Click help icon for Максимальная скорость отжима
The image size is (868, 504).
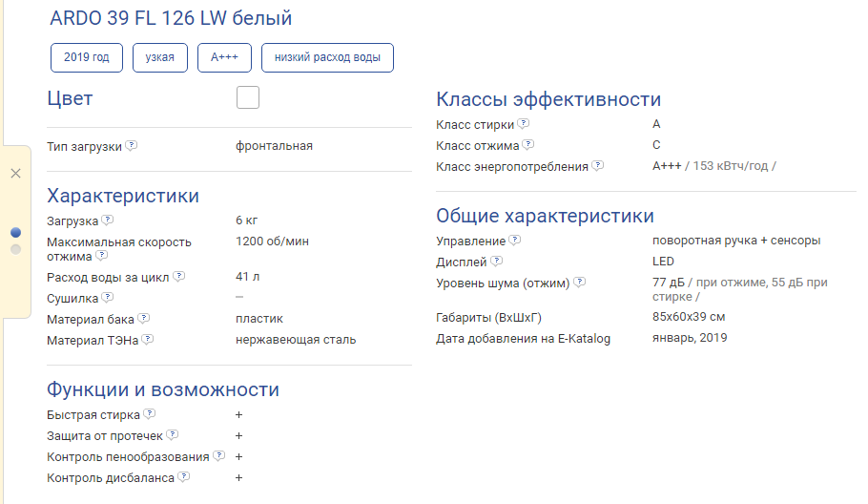[x=101, y=255]
